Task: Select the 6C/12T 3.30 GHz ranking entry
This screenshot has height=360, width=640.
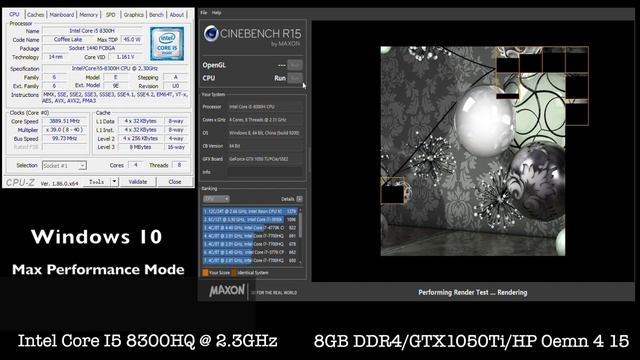Action: click(x=250, y=220)
